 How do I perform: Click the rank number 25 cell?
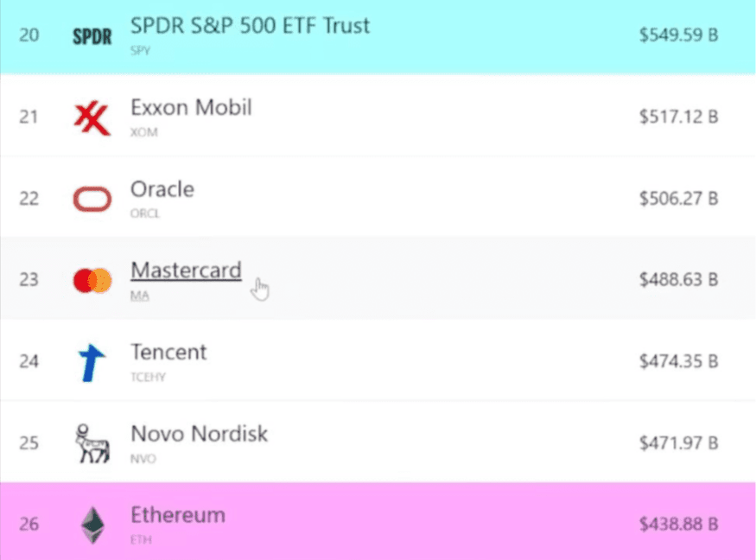click(x=29, y=443)
